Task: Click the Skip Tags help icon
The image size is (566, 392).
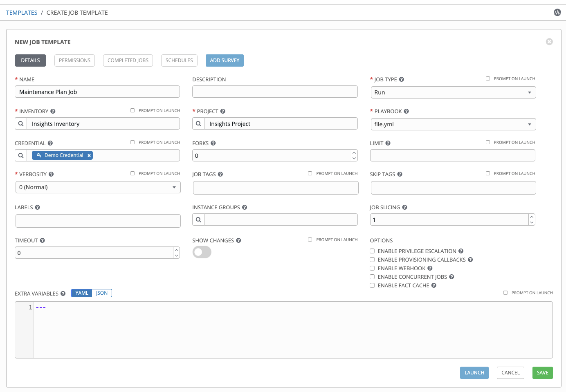Action: pos(400,174)
